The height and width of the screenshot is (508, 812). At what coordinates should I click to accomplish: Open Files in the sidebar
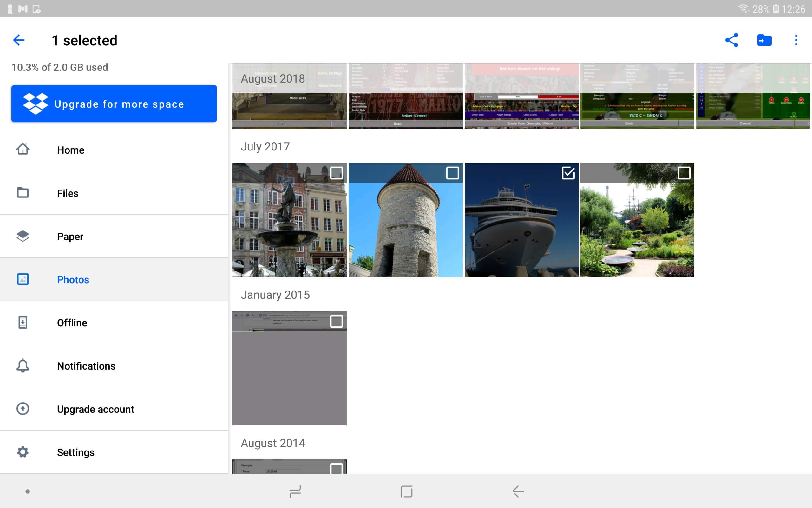tap(114, 193)
